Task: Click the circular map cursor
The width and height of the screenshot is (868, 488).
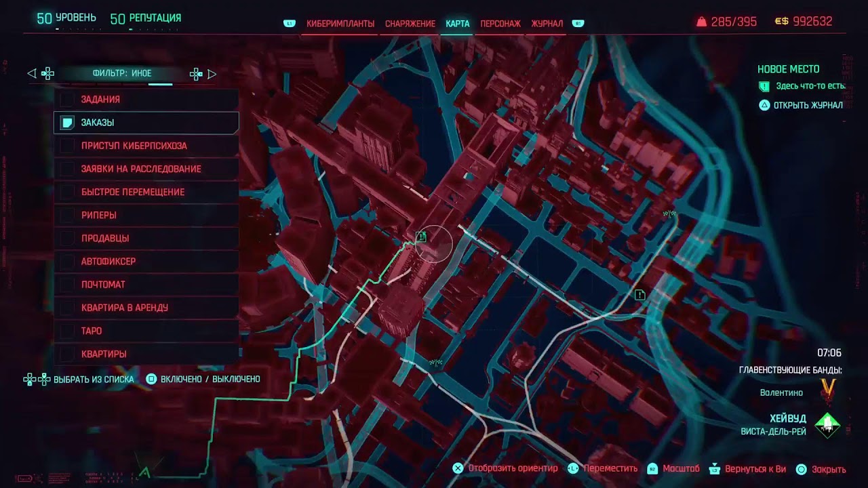Action: point(433,244)
